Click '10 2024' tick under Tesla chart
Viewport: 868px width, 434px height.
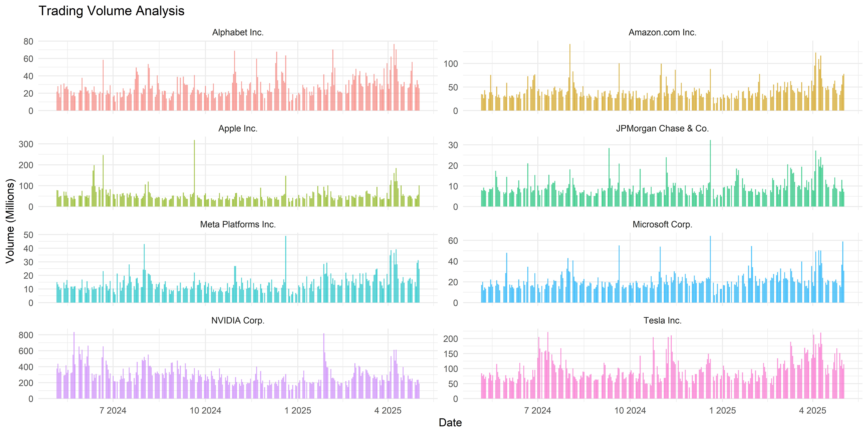point(630,410)
